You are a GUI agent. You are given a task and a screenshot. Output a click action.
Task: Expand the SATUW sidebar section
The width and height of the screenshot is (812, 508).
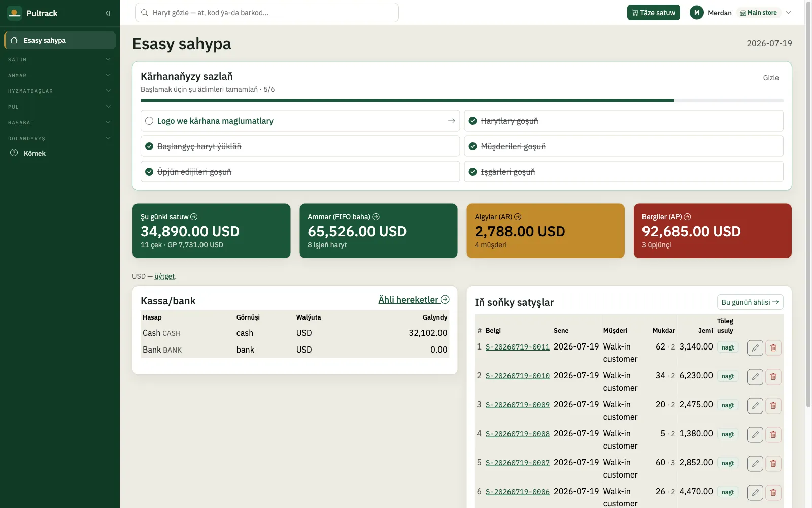tap(60, 59)
